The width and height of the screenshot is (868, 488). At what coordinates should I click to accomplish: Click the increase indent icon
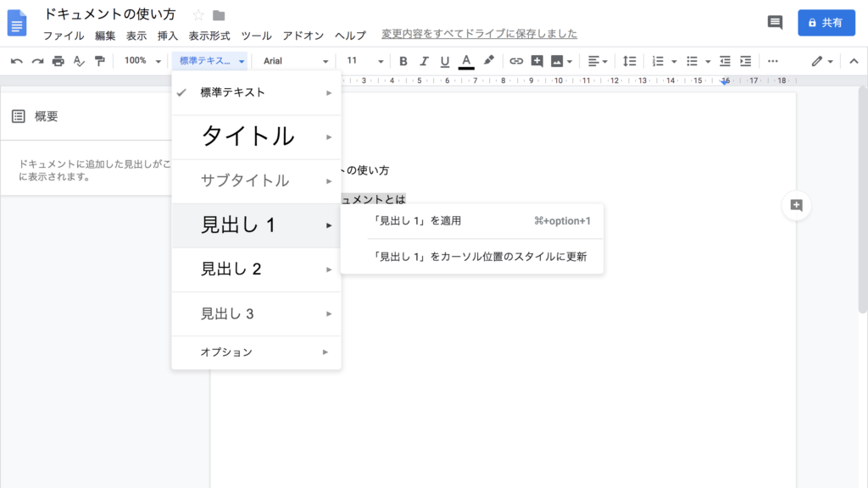pyautogui.click(x=746, y=61)
